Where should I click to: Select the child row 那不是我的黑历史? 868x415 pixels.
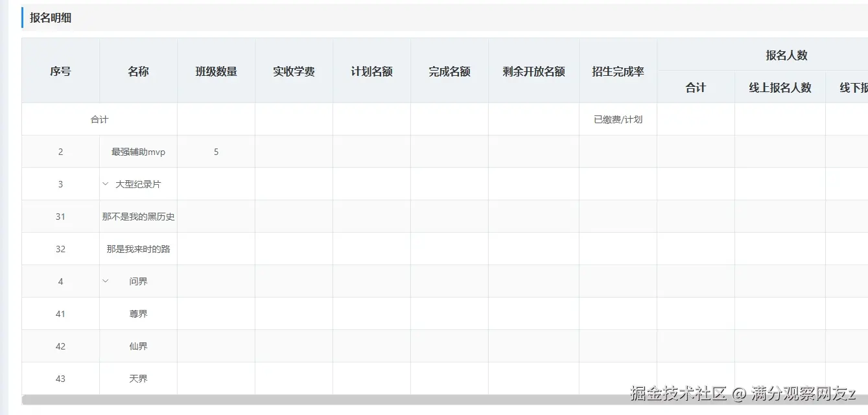click(137, 216)
